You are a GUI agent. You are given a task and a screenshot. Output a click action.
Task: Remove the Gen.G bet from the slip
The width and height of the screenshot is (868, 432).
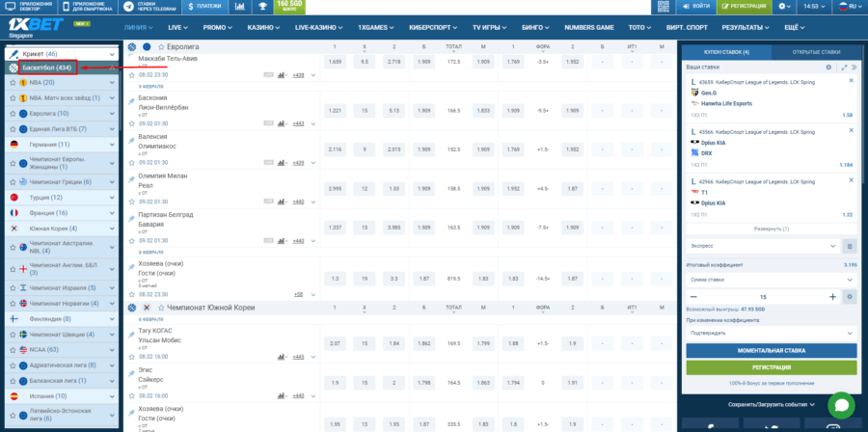pyautogui.click(x=851, y=81)
